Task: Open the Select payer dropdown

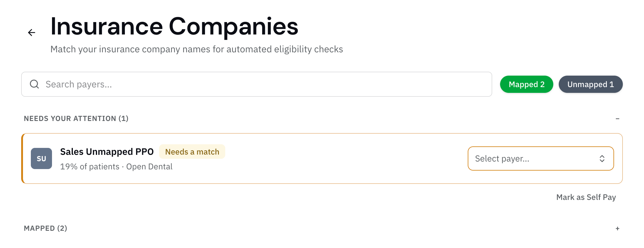Action: pyautogui.click(x=541, y=158)
